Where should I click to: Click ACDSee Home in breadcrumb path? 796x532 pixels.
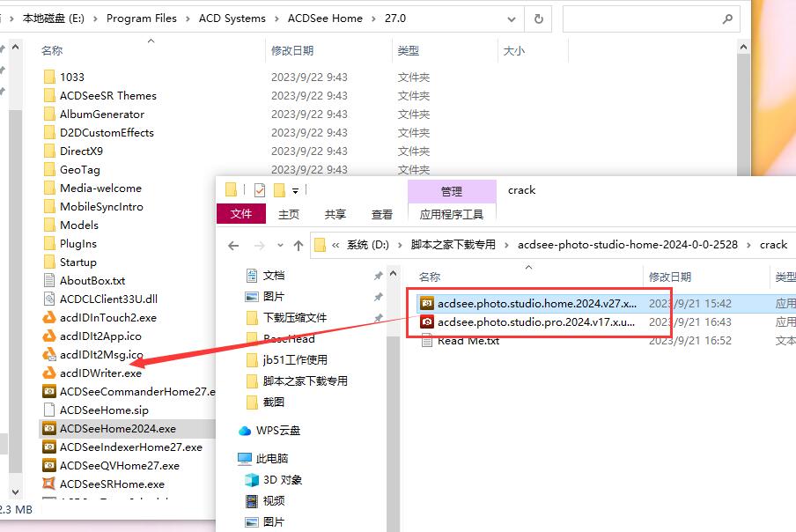(325, 18)
